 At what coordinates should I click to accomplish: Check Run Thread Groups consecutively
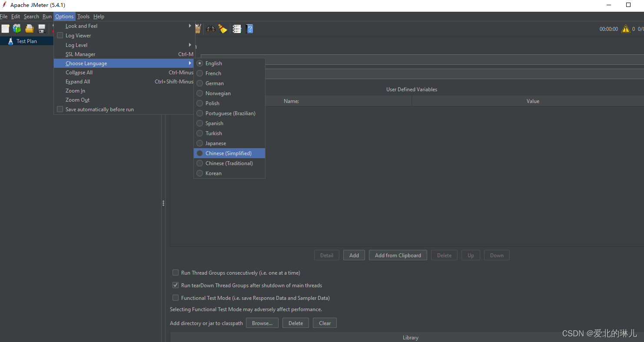click(176, 272)
